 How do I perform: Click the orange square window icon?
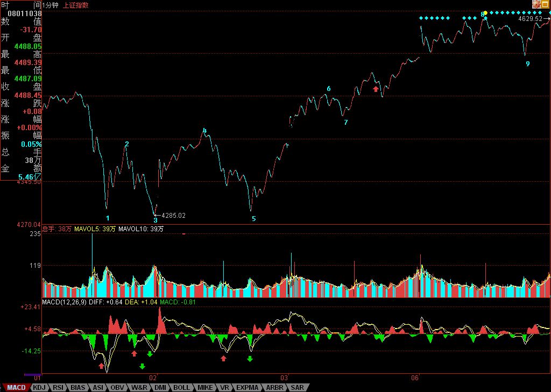pos(545,4)
